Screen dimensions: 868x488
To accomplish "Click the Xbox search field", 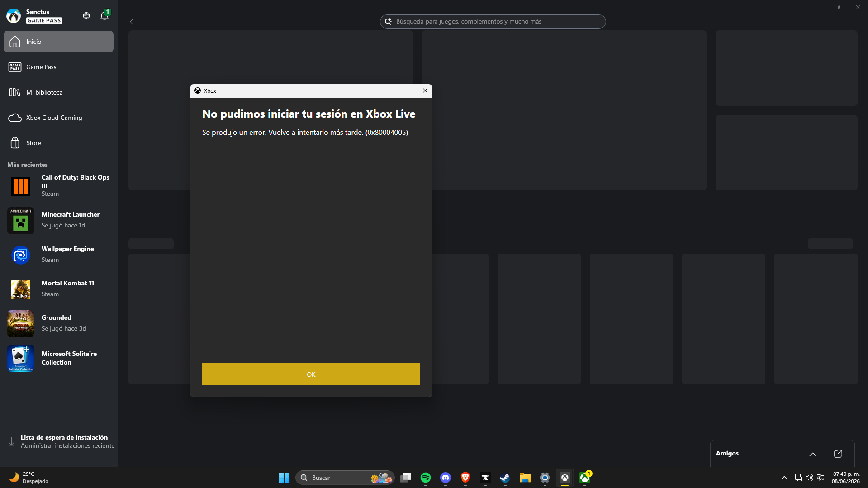I will tap(493, 21).
